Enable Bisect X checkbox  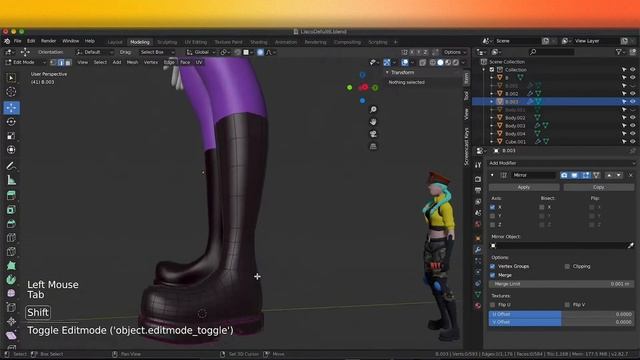(542, 207)
